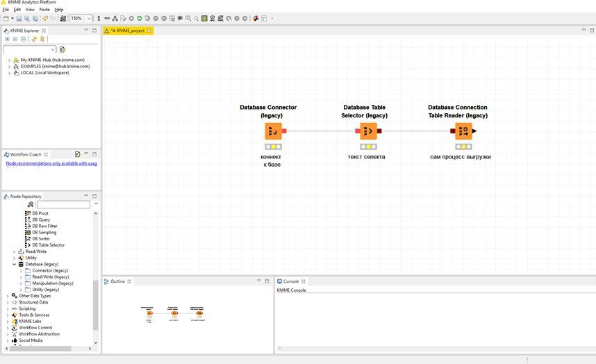
Task: Open the Node menu
Action: tap(44, 9)
